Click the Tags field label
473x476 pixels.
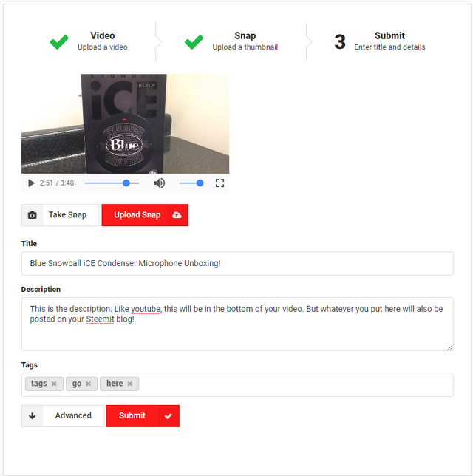coord(30,365)
